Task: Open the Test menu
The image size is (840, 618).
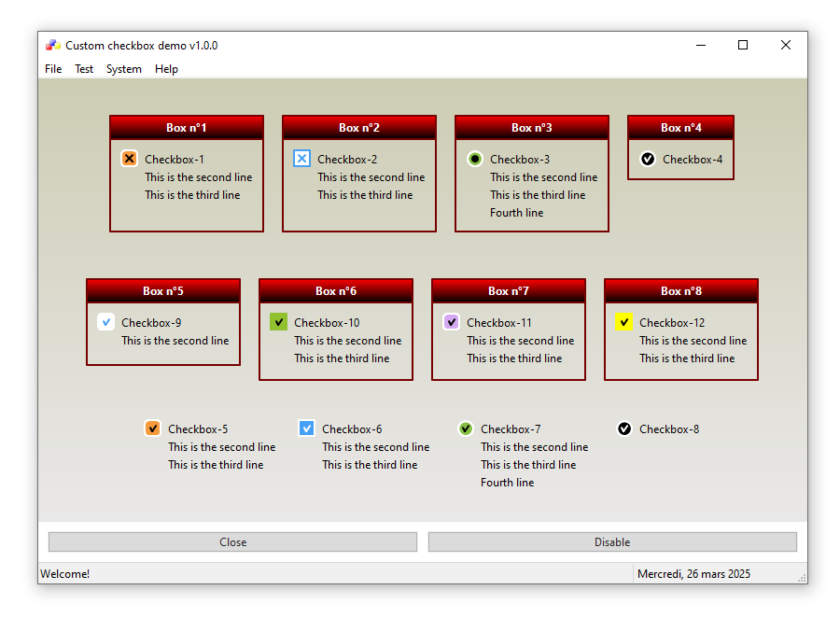Action: pyautogui.click(x=84, y=69)
